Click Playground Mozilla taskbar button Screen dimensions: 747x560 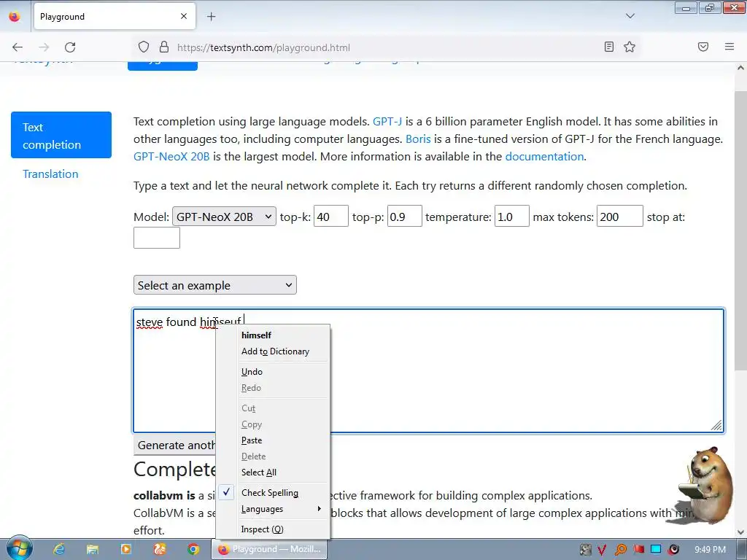point(270,550)
